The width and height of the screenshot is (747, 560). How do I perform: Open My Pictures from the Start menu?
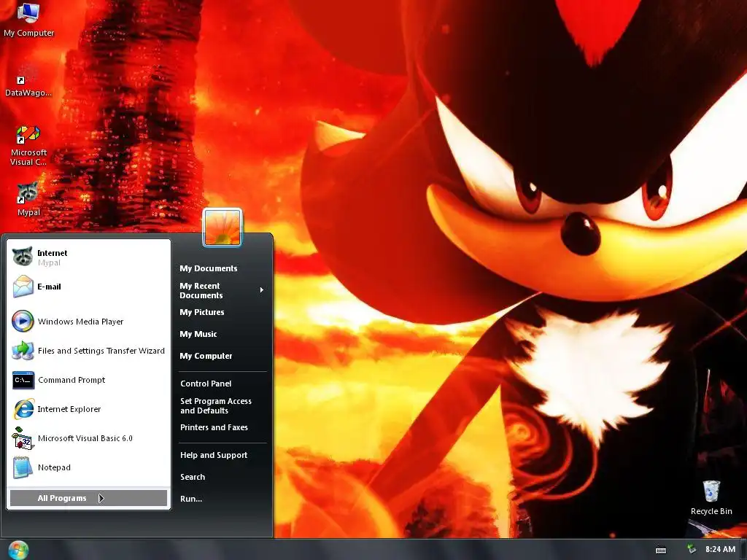click(x=202, y=312)
